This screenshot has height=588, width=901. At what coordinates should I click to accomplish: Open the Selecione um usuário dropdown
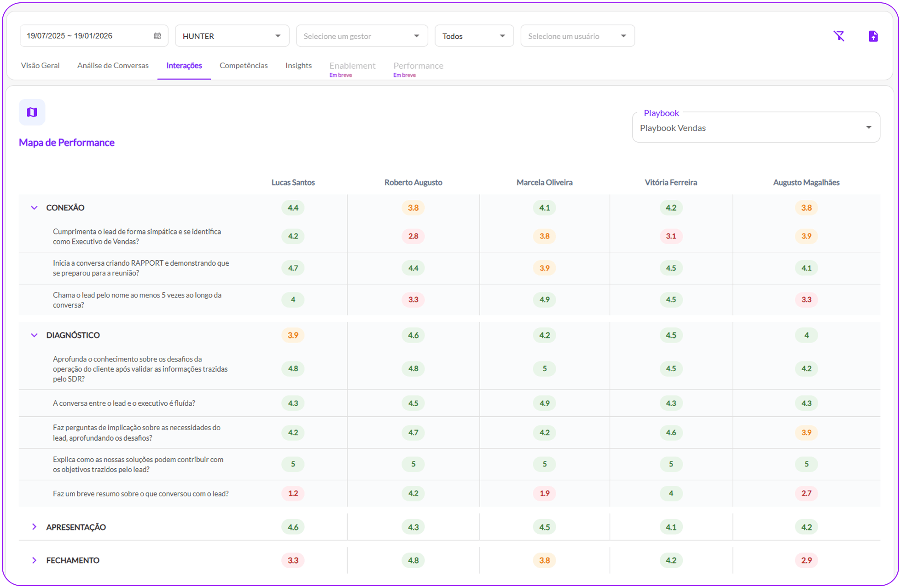coord(577,36)
